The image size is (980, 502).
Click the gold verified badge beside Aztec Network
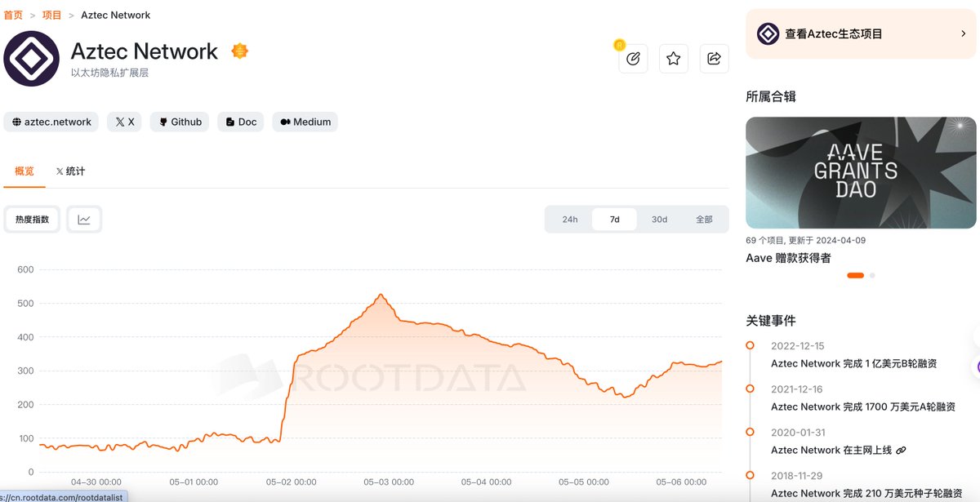(239, 51)
